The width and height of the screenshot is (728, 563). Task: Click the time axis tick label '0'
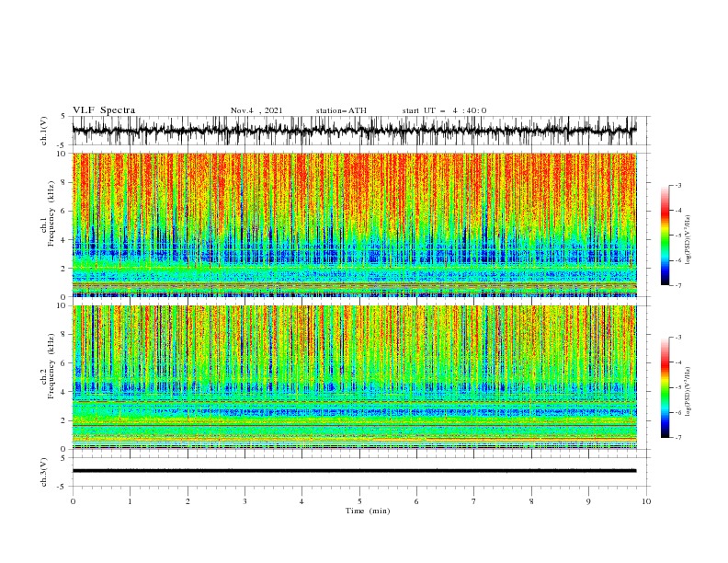pos(73,501)
